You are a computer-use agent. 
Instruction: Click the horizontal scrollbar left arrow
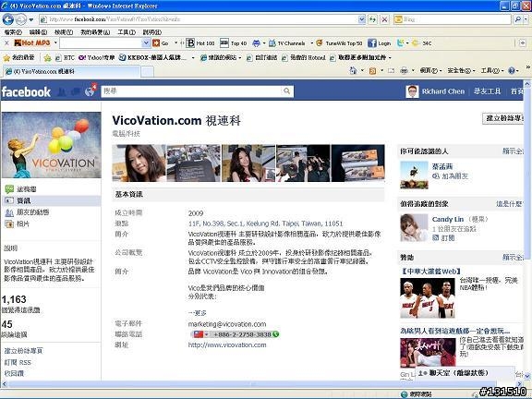pyautogui.click(x=4, y=384)
